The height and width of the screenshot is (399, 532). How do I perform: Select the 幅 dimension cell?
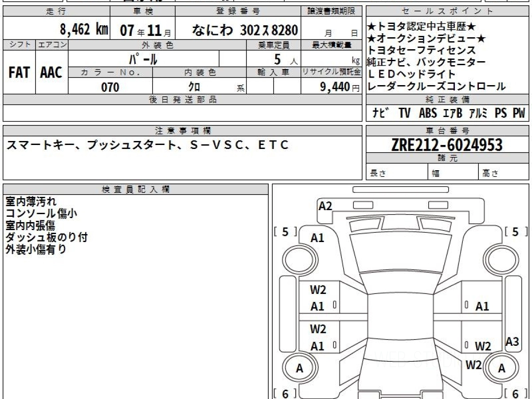[453, 172]
